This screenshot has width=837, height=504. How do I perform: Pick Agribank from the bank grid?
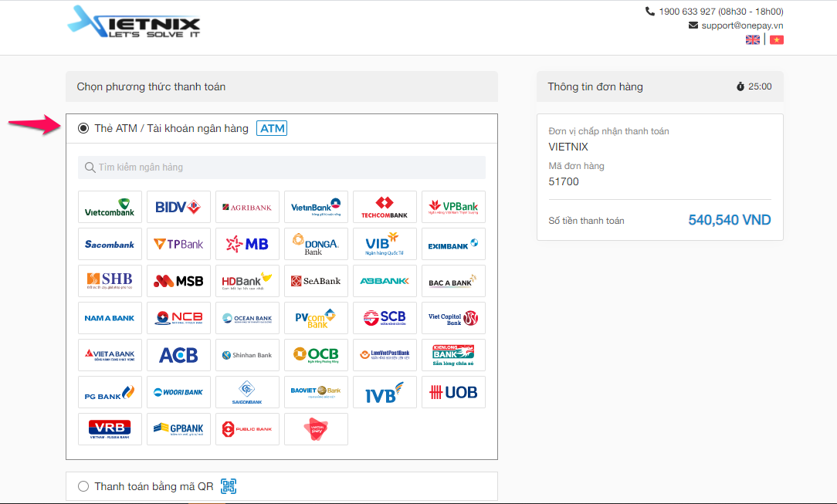(248, 207)
